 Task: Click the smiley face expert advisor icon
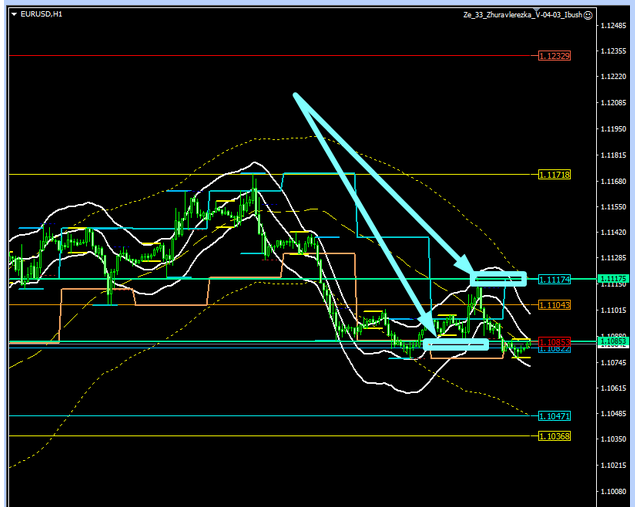coord(588,16)
